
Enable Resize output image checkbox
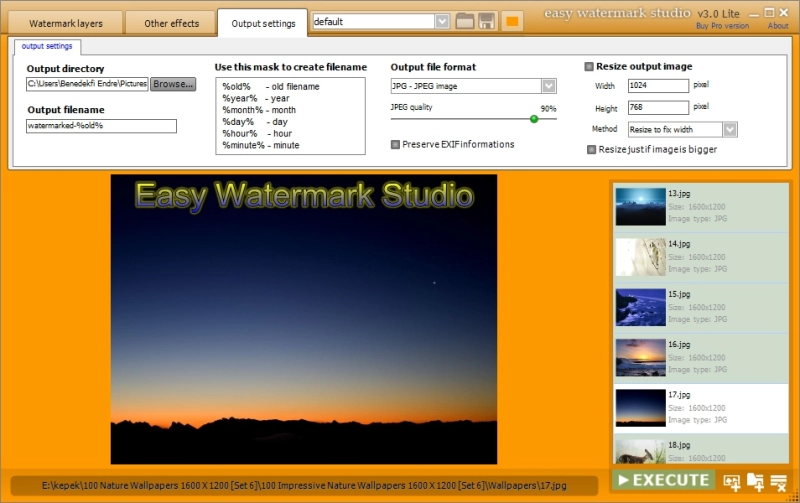pos(589,66)
